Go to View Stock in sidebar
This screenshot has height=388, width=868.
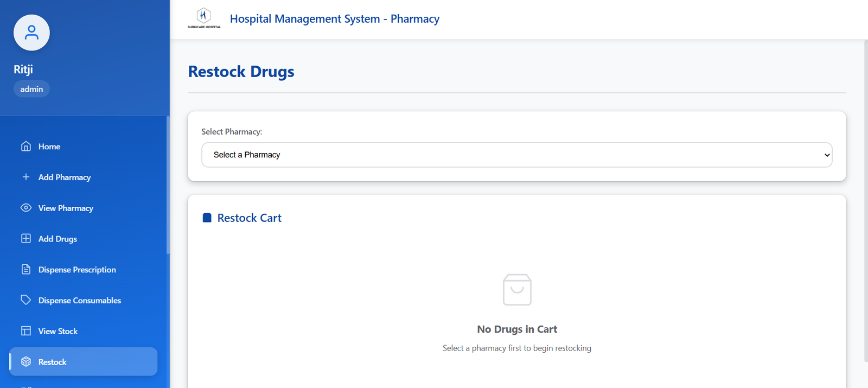(58, 331)
